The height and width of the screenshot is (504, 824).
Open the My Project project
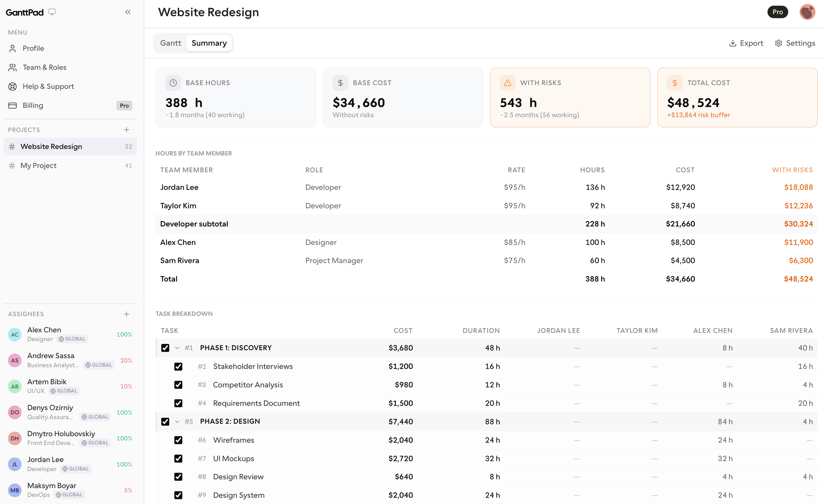click(x=38, y=165)
